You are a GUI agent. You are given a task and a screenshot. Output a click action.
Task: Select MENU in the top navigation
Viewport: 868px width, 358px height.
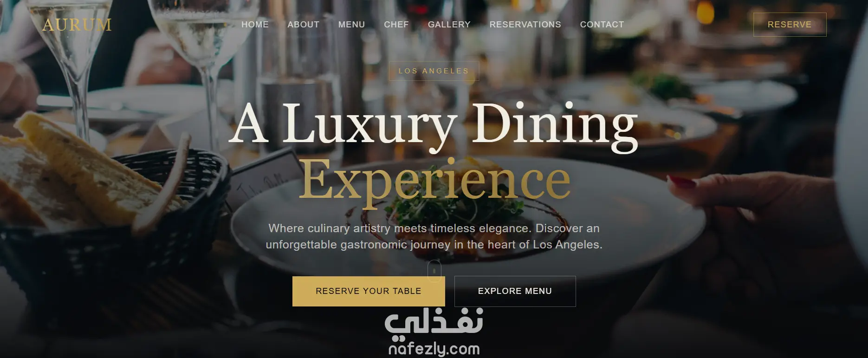point(351,25)
